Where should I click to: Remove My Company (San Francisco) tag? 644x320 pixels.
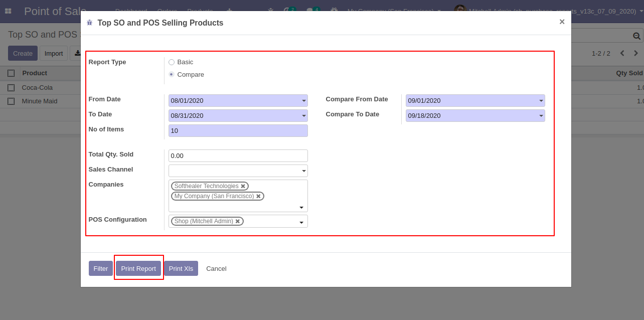(x=258, y=196)
